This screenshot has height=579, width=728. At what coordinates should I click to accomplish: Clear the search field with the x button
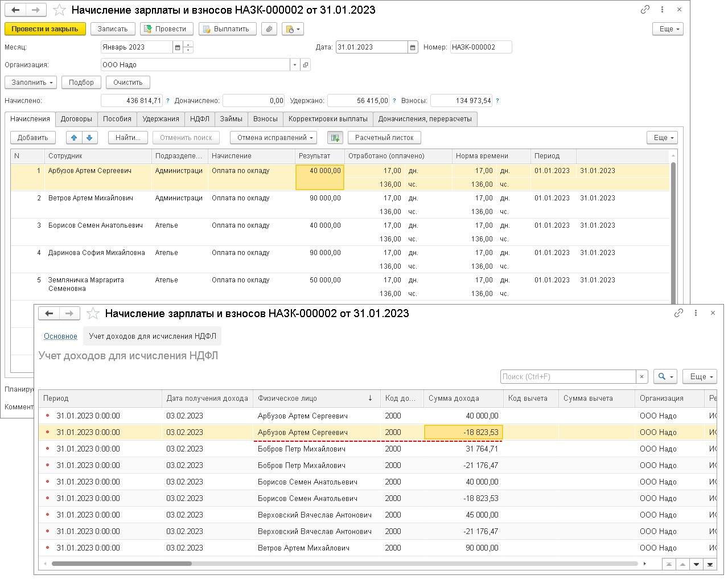(642, 377)
